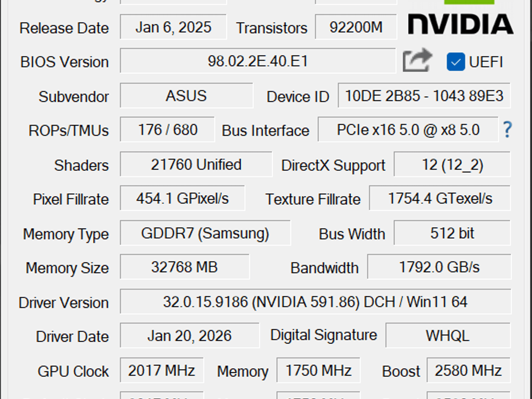This screenshot has height=399, width=532.
Task: Select the Driver Version field
Action: point(315,302)
